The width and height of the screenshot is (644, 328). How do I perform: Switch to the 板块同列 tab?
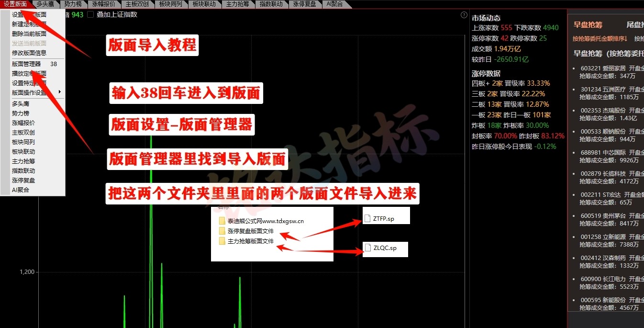171,4
